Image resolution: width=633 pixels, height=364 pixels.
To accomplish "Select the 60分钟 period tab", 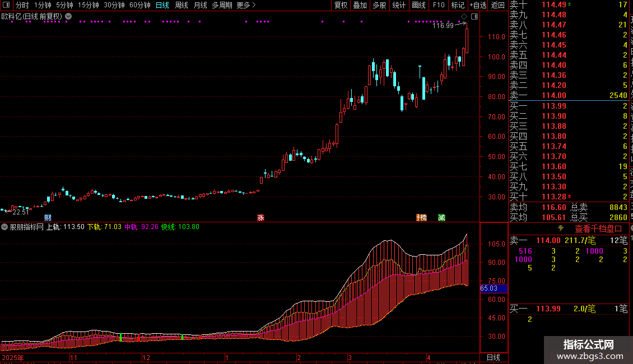I will (x=139, y=5).
